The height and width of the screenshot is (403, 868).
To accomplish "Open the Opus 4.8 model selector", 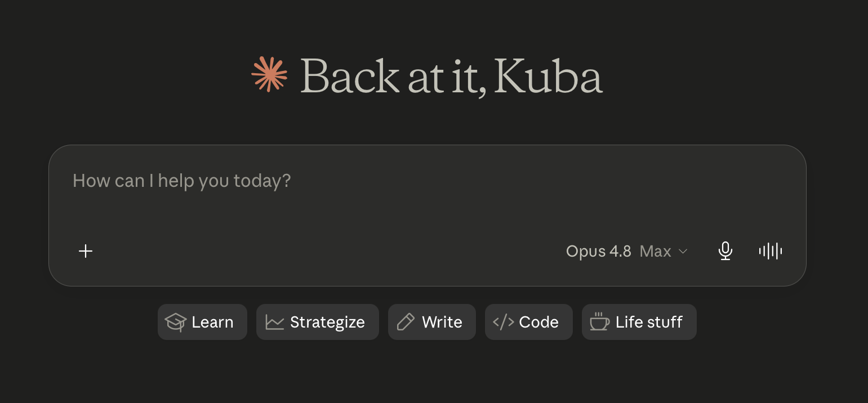I will (x=598, y=251).
